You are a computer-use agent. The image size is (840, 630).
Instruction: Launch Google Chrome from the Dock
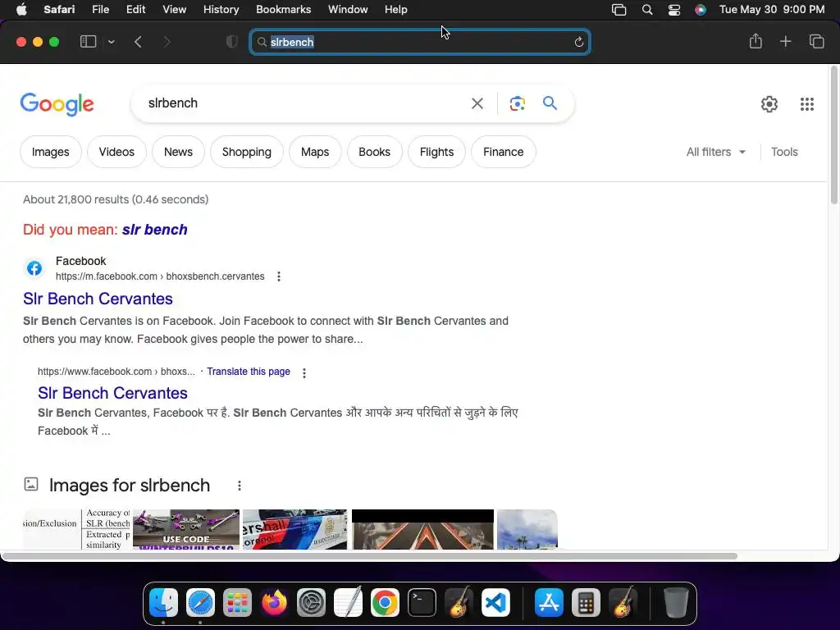385,602
